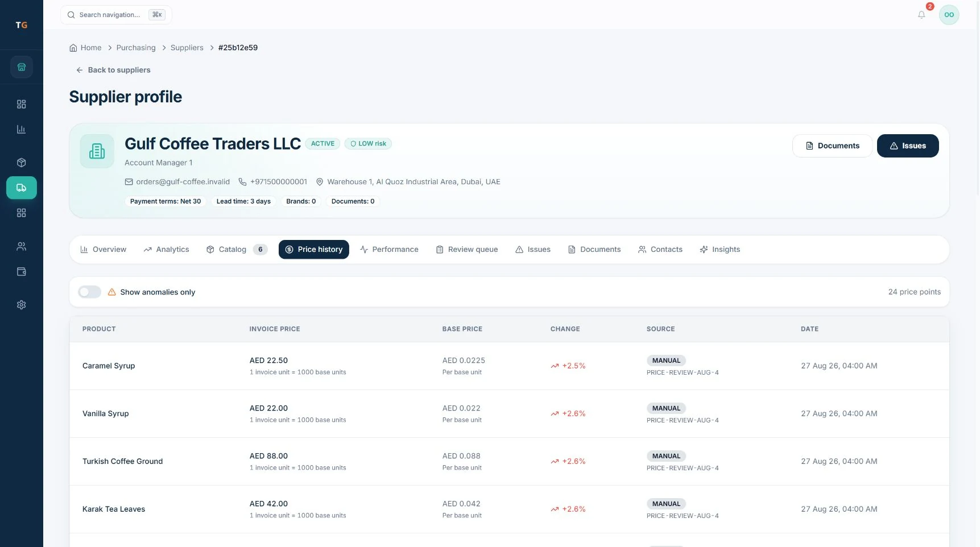The width and height of the screenshot is (980, 547).
Task: Open the Insights tab
Action: pyautogui.click(x=720, y=250)
